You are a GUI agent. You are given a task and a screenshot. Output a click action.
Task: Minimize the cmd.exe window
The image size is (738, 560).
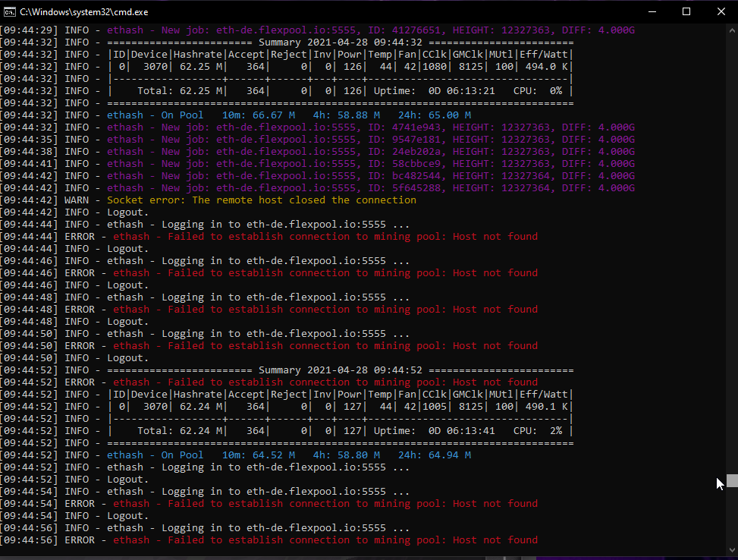tap(652, 12)
